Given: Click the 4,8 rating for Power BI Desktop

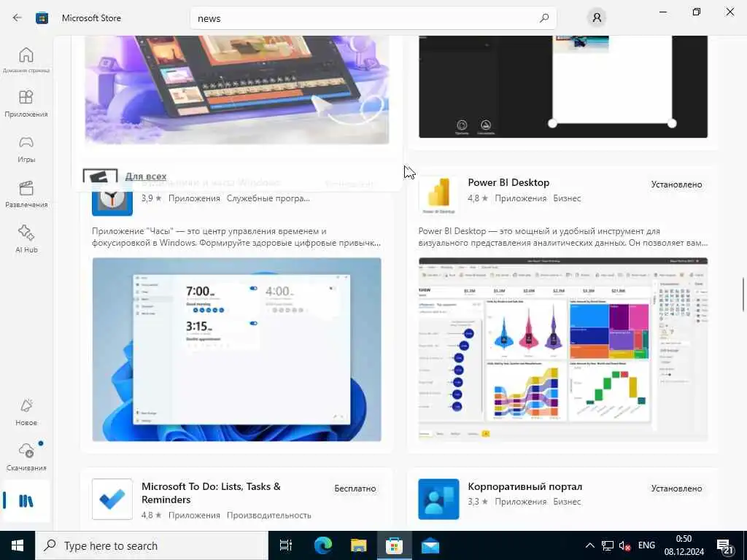Looking at the screenshot, I should [x=478, y=198].
